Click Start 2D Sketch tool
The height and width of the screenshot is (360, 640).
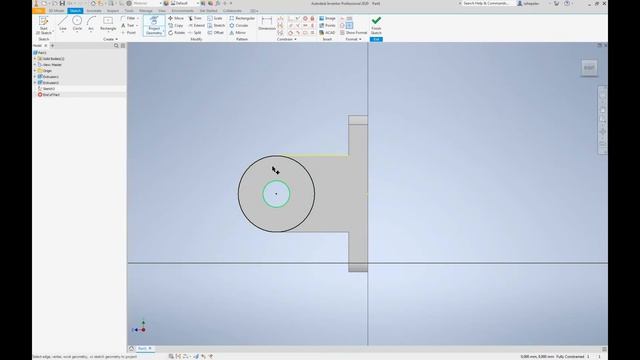pos(43,25)
